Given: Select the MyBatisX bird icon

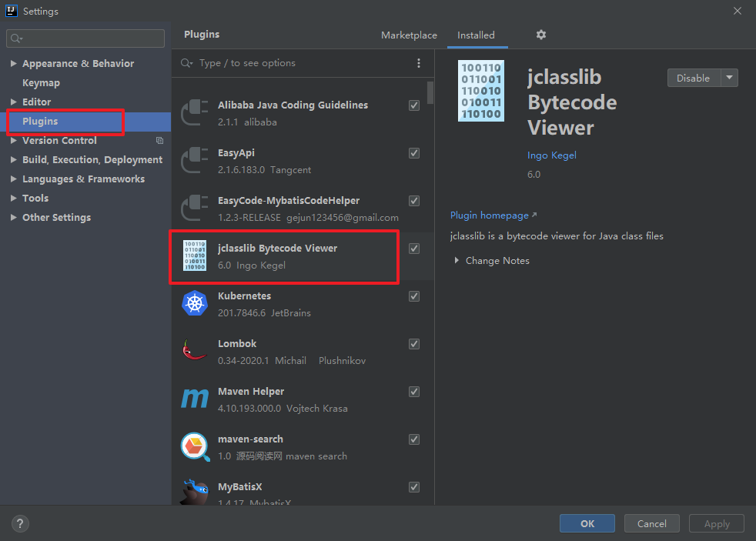Looking at the screenshot, I should [x=195, y=492].
